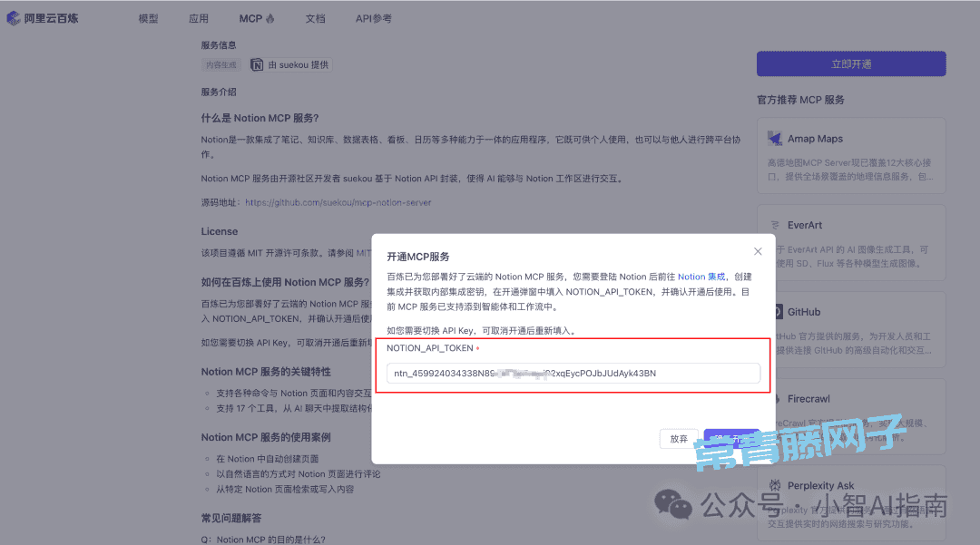Click the NOTION_API_TOKEN field label
The height and width of the screenshot is (545, 980).
pyautogui.click(x=430, y=348)
